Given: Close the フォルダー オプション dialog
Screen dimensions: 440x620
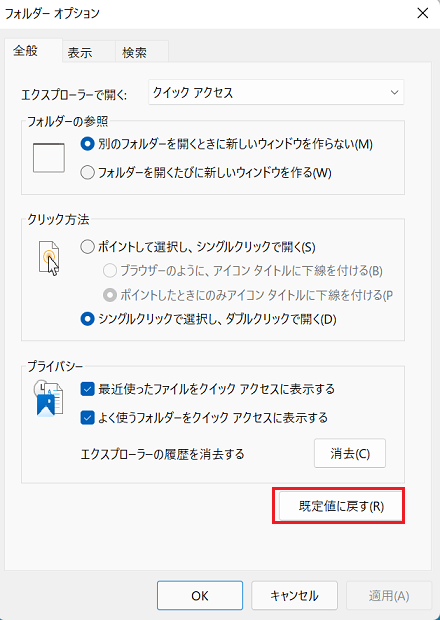Looking at the screenshot, I should pos(423,13).
